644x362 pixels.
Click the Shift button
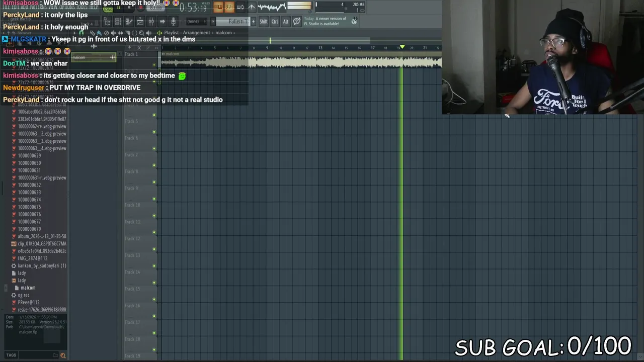(264, 21)
